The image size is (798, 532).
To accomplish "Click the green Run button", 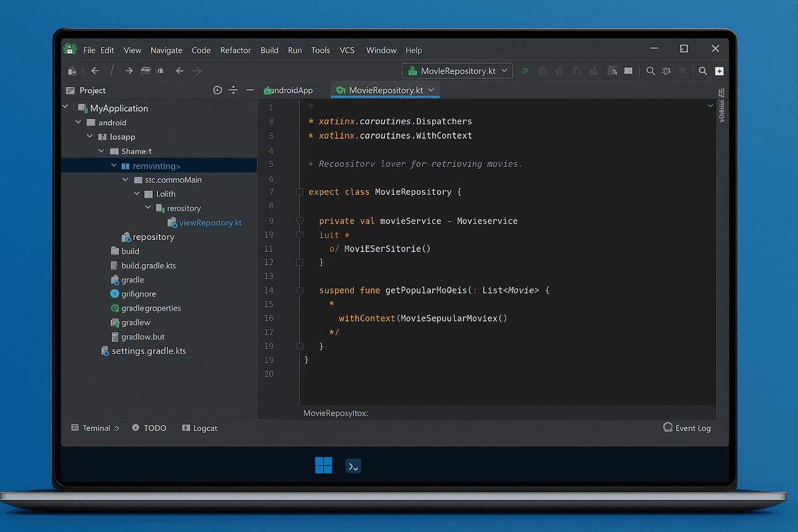I will point(525,70).
